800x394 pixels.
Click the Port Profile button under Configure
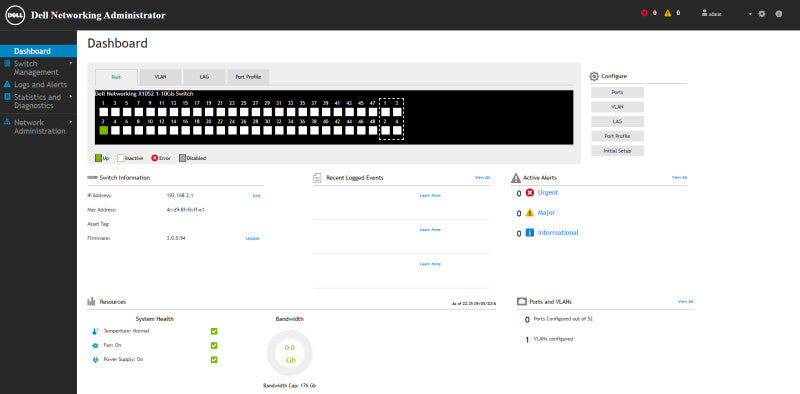coord(617,136)
